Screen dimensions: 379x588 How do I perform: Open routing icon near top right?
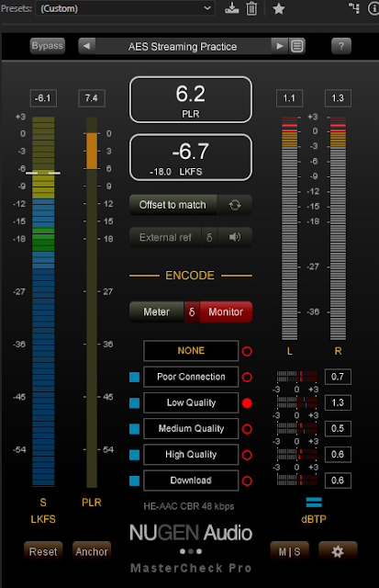coord(354,8)
